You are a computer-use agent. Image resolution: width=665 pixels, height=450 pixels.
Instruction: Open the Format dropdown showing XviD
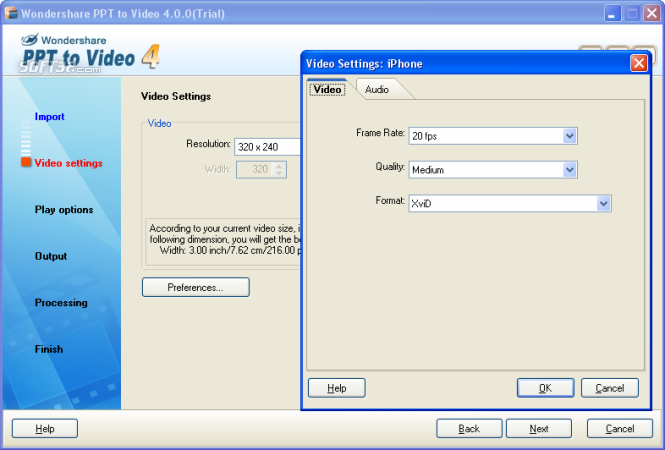[604, 204]
